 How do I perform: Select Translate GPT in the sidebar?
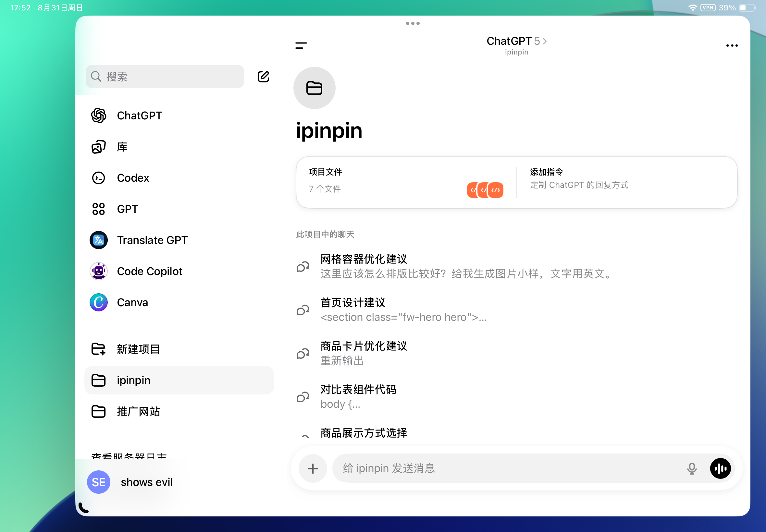point(179,240)
